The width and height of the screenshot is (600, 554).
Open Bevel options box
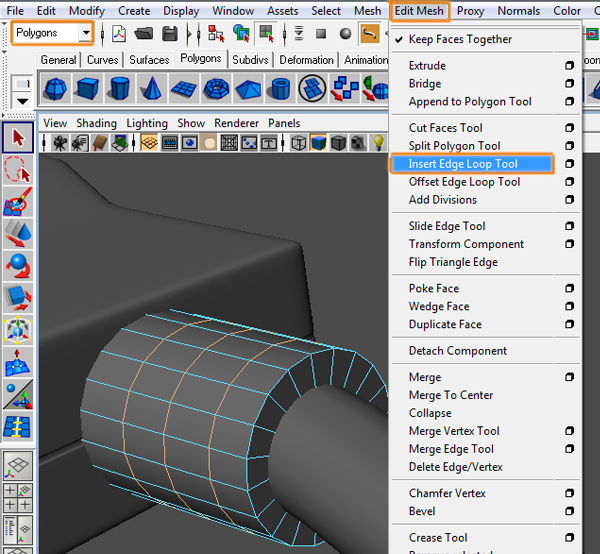[569, 512]
